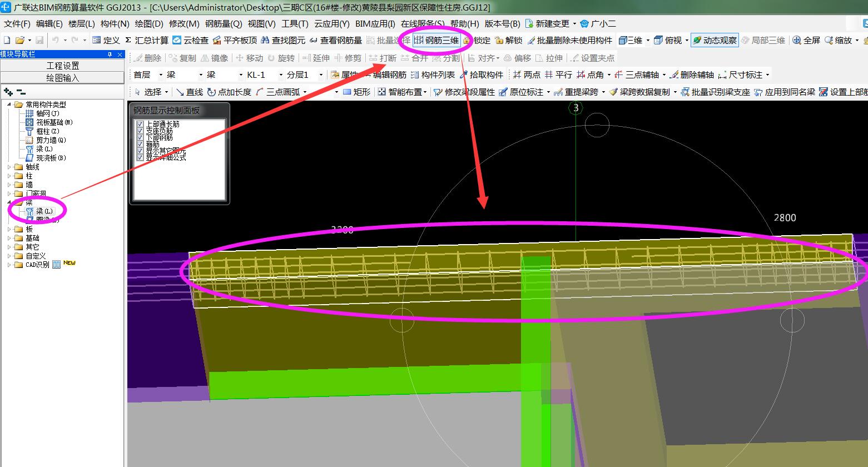Viewport: 868px width, 467px height.
Task: Expand 基础 tree folder
Action: pos(9,238)
